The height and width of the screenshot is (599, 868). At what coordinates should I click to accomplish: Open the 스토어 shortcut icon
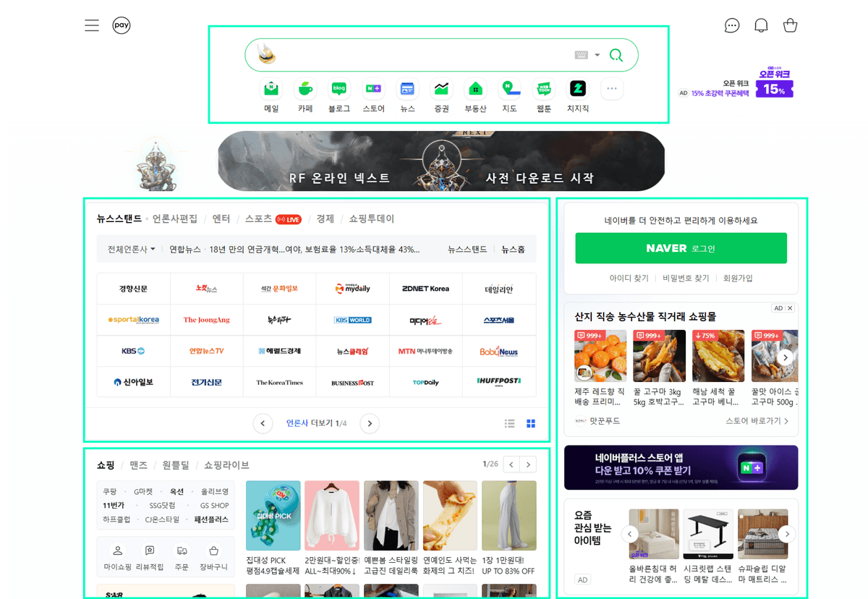coord(373,89)
